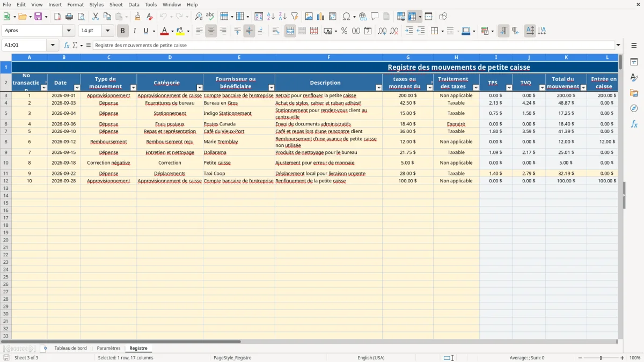
Task: Click the cell containing Marie Tremblay
Action: pos(239,142)
